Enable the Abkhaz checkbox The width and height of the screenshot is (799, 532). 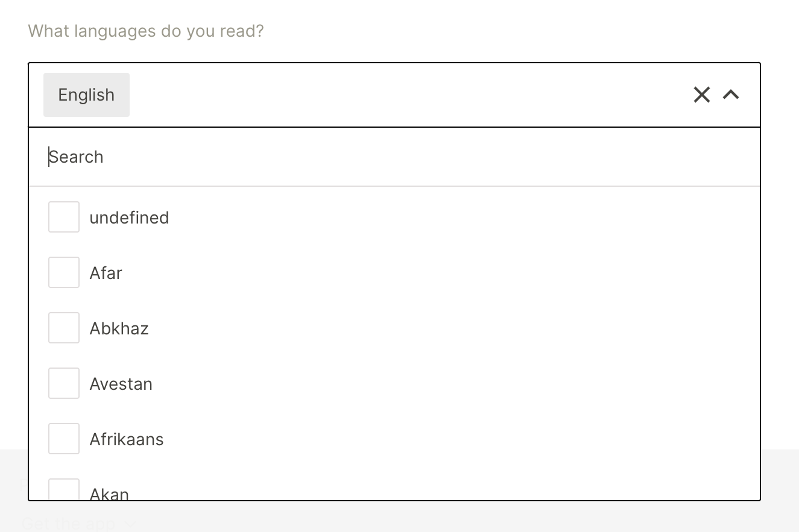(64, 328)
